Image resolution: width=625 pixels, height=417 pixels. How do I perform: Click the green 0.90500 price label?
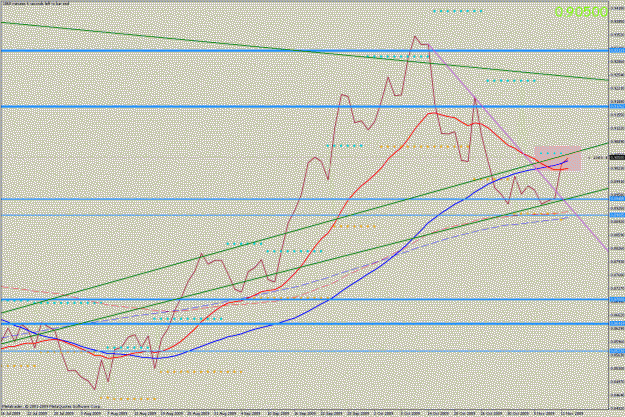pyautogui.click(x=581, y=12)
